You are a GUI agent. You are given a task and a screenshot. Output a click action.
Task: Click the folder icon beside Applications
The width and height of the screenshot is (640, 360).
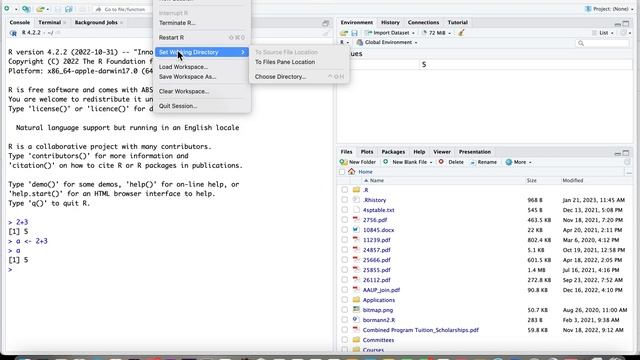pyautogui.click(x=356, y=300)
